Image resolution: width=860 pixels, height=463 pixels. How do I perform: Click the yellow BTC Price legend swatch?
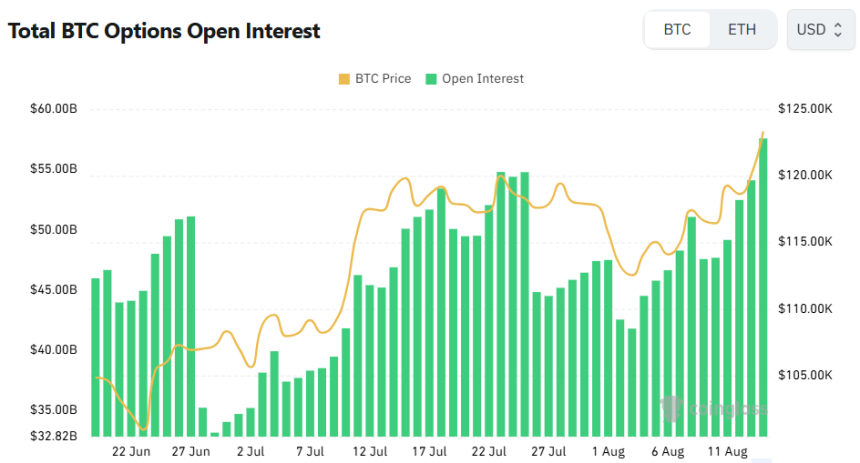point(344,79)
